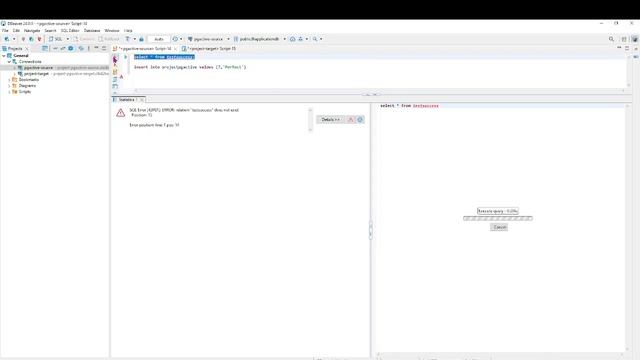Expand the pgactive-source connection node
The width and height of the screenshot is (640, 360).
click(15, 68)
